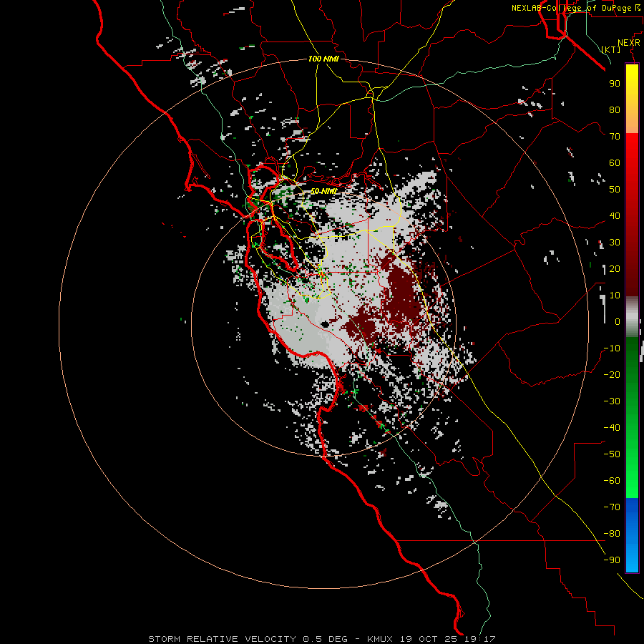Click the "NEXLAB-College of DuPage" header text
The width and height of the screenshot is (644, 644).
571,8
